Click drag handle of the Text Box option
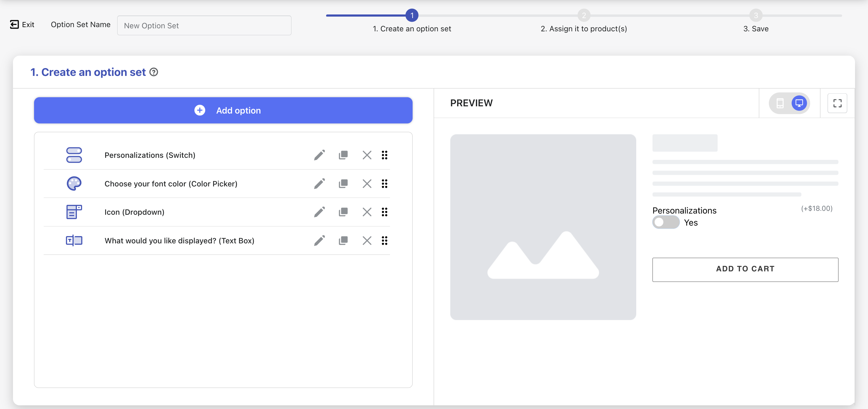This screenshot has width=868, height=409. [384, 241]
